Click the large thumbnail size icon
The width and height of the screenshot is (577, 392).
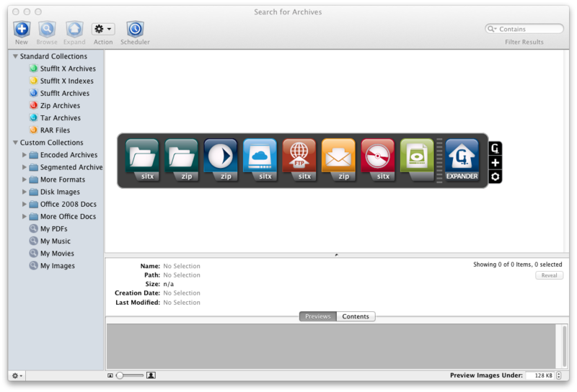151,375
